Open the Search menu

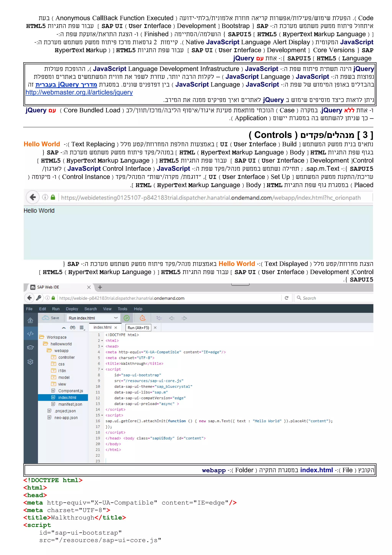point(91,309)
